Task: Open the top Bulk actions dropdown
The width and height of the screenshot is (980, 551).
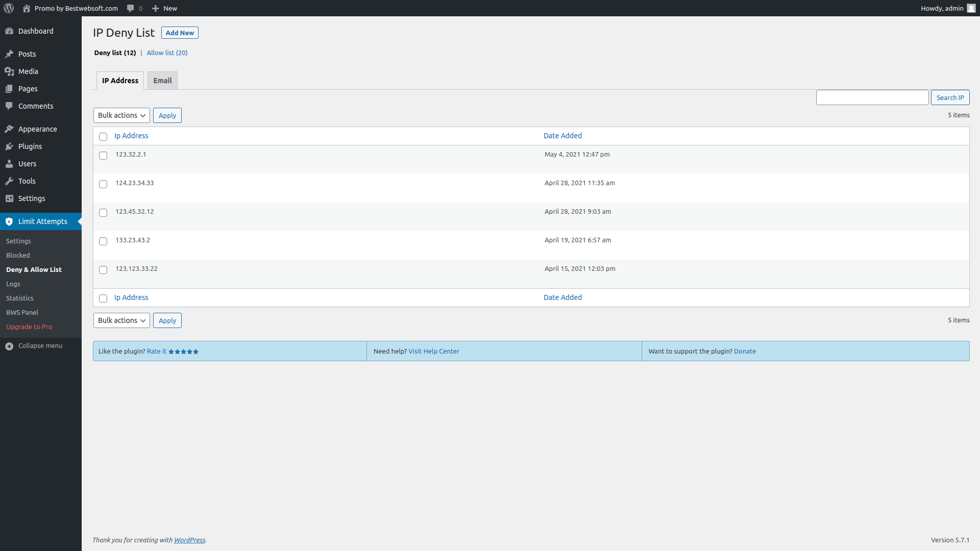Action: click(x=121, y=115)
